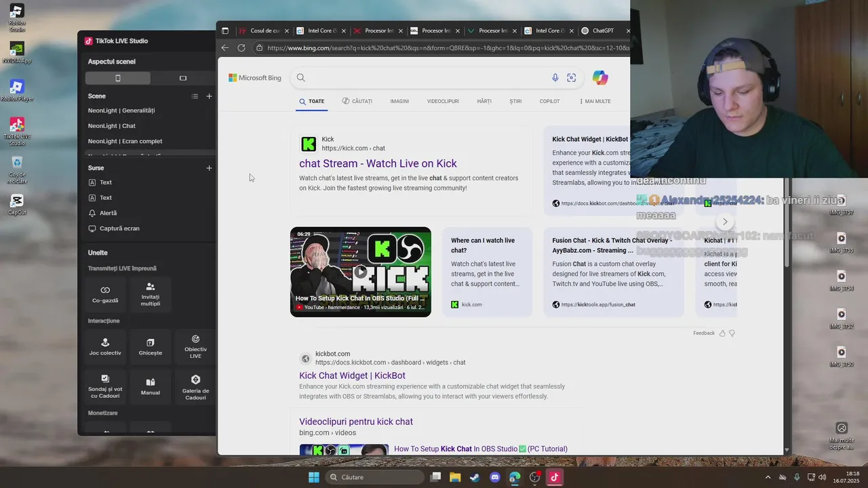The image size is (868, 488).
Task: Select portrait phone layout in Aspectul scenei
Action: click(x=118, y=78)
